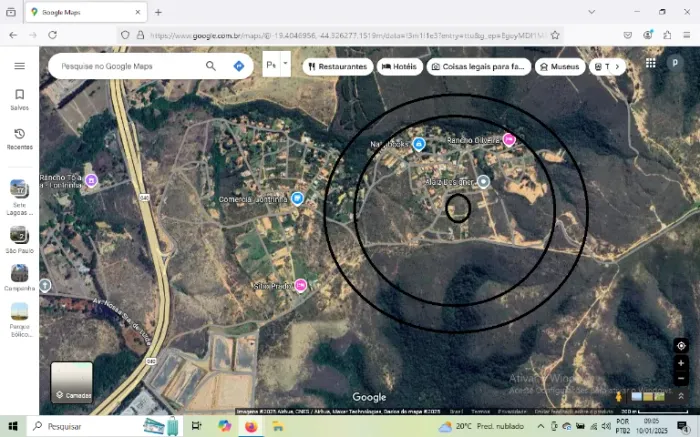Image resolution: width=700 pixels, height=437 pixels.
Task: Open the list all tabs dropdown
Action: pos(592,12)
